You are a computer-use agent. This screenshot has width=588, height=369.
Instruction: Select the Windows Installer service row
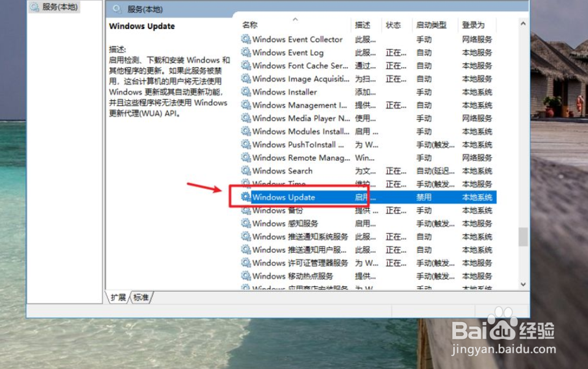[368, 92]
